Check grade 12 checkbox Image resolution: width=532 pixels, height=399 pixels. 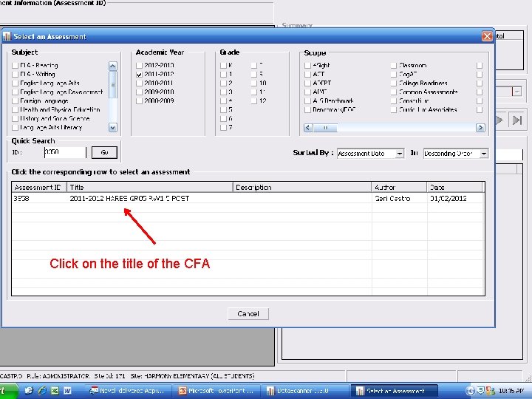[x=254, y=101]
